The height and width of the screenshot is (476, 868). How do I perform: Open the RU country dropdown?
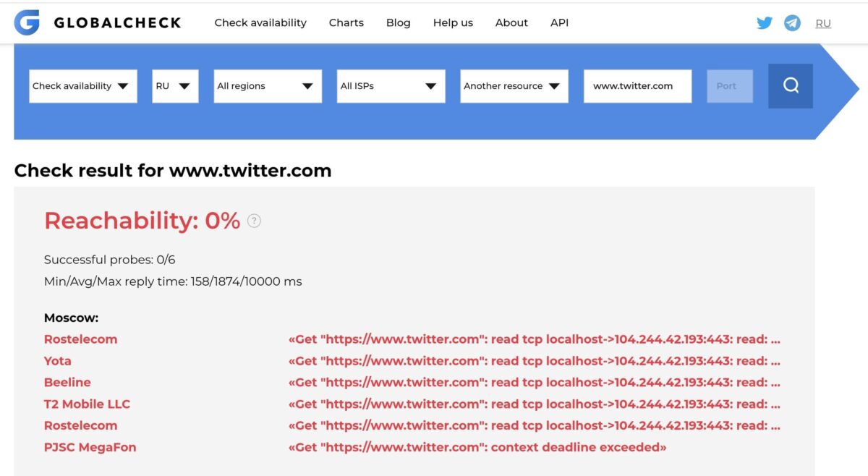(x=175, y=86)
